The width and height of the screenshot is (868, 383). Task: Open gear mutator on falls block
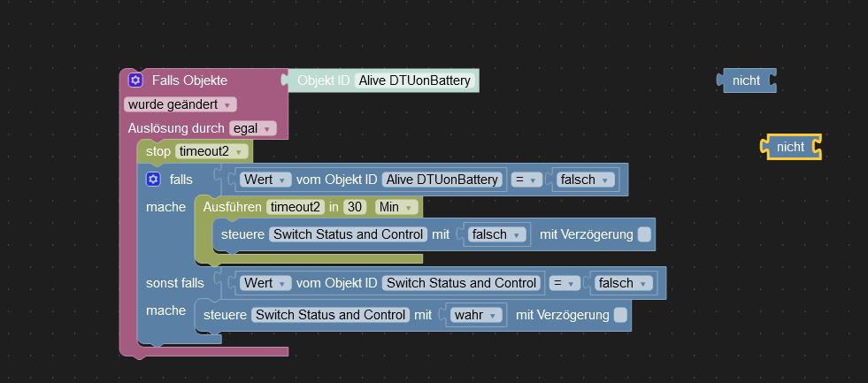pyautogui.click(x=153, y=180)
